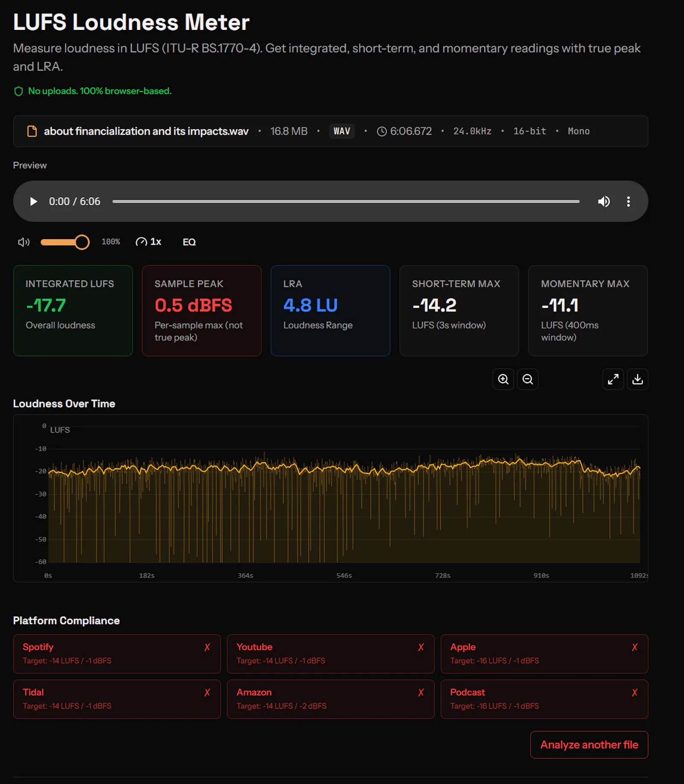Click the Platform Compliance heading
This screenshot has width=684, height=784.
coord(66,621)
